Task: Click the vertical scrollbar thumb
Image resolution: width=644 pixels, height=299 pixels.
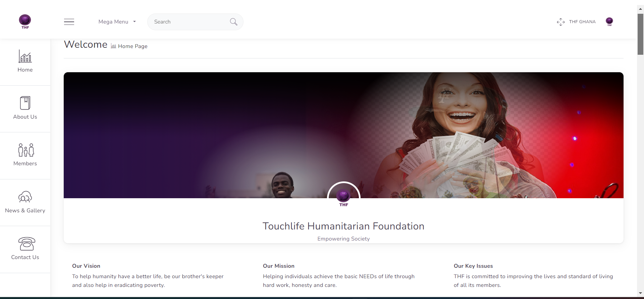Action: 640,34
